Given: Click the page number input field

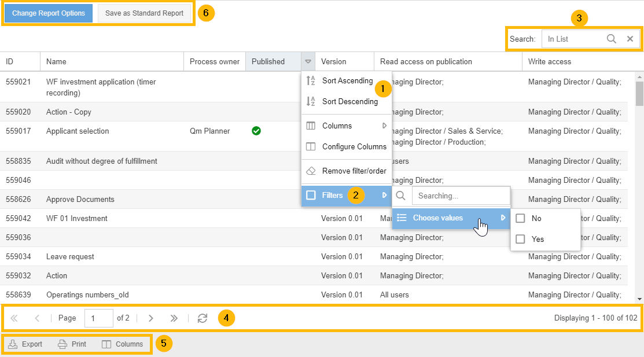Looking at the screenshot, I should tap(98, 318).
